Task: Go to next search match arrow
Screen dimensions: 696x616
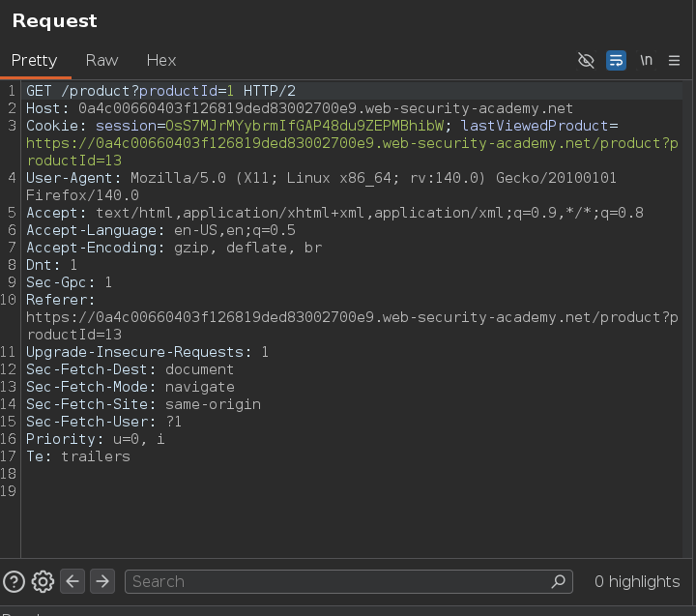Action: point(102,581)
